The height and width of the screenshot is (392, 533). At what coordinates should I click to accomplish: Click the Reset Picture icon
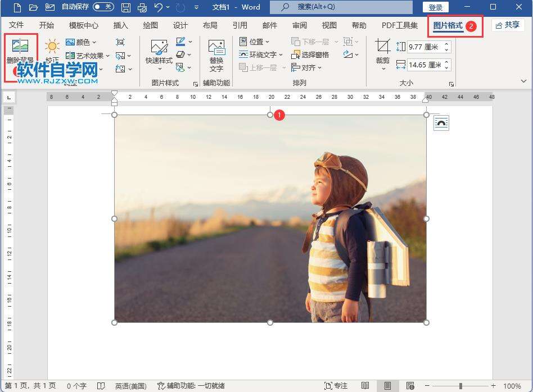(x=120, y=69)
